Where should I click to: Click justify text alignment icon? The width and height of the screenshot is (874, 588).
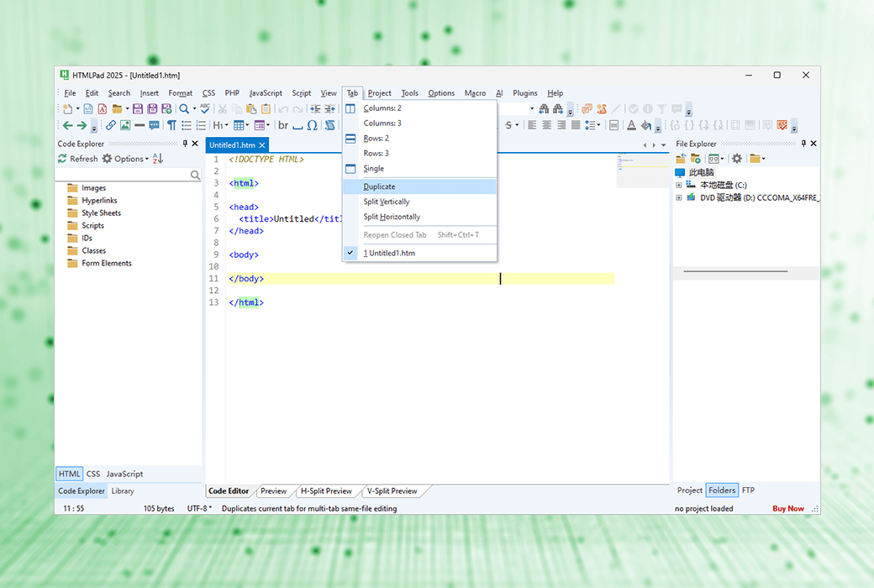click(x=576, y=125)
